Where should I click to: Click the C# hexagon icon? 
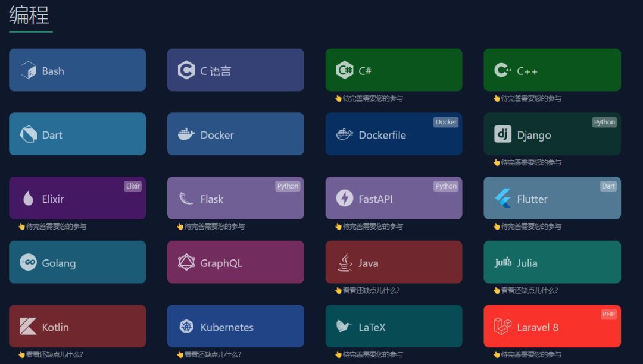pos(345,70)
